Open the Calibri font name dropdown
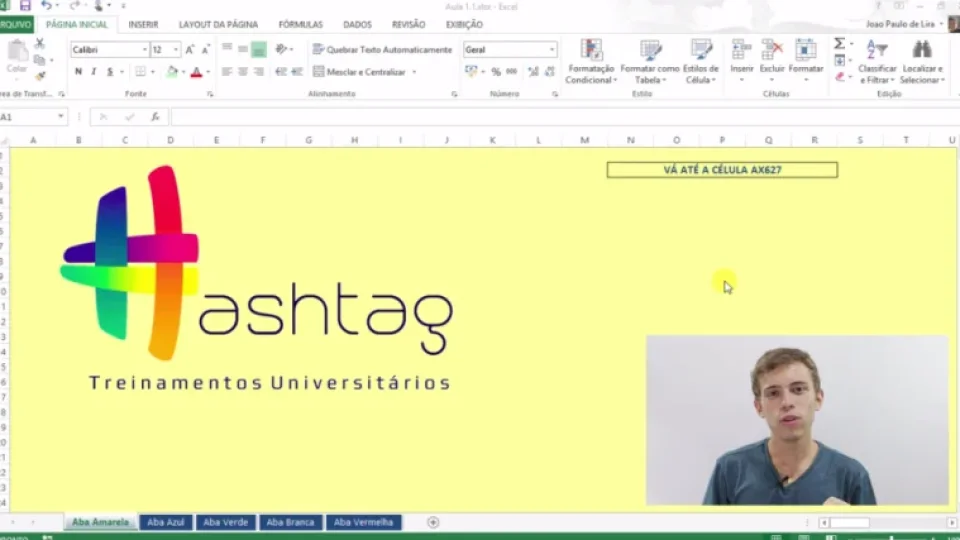Screen dimensions: 960x540 (x=145, y=50)
